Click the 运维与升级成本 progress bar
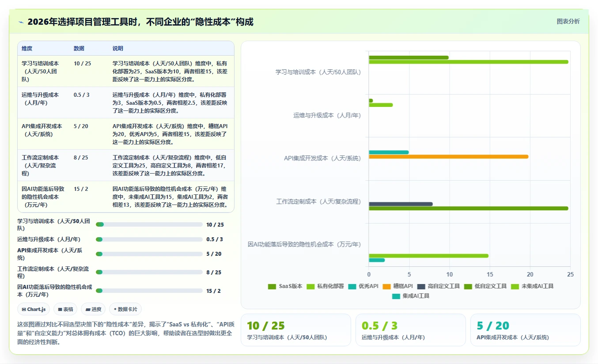598x364 pixels. [x=149, y=239]
